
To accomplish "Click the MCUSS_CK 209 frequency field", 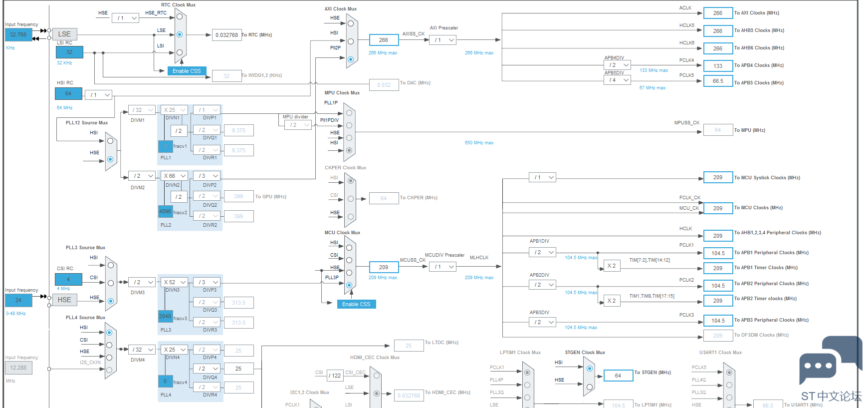I will (x=384, y=267).
